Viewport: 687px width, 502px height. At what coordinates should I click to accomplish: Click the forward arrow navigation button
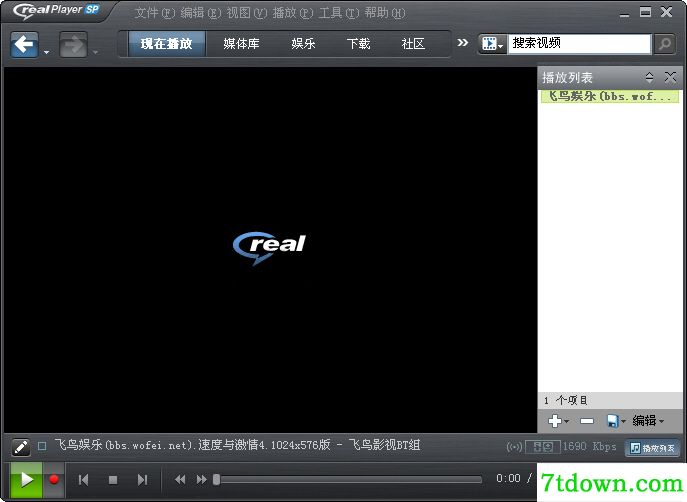(x=73, y=44)
